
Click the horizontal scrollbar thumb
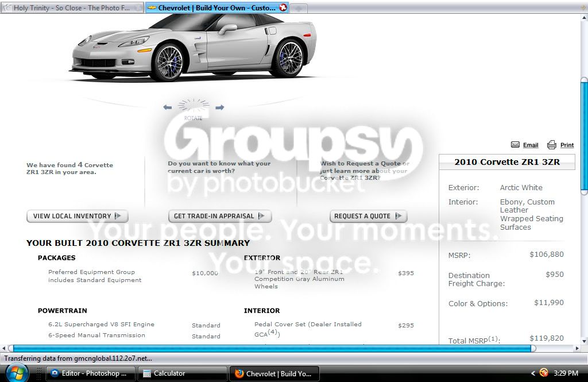pyautogui.click(x=272, y=348)
